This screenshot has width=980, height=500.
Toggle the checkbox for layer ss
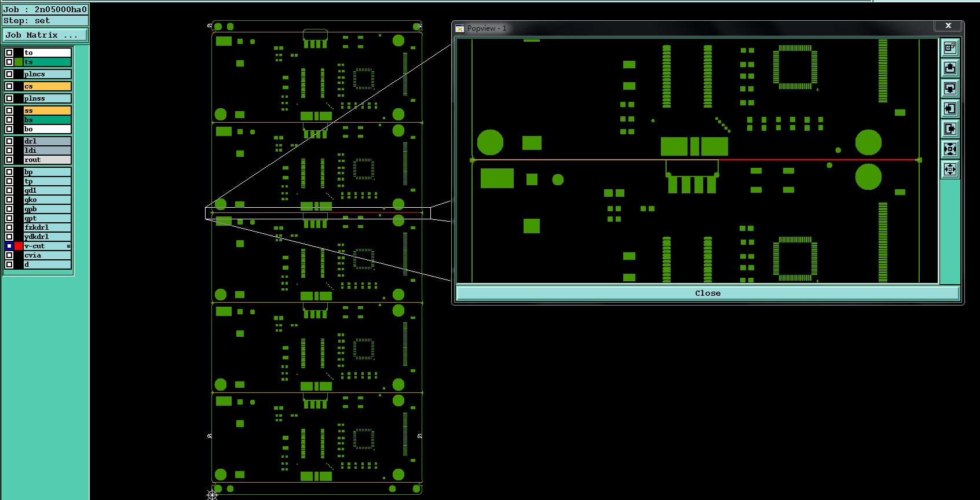9,111
